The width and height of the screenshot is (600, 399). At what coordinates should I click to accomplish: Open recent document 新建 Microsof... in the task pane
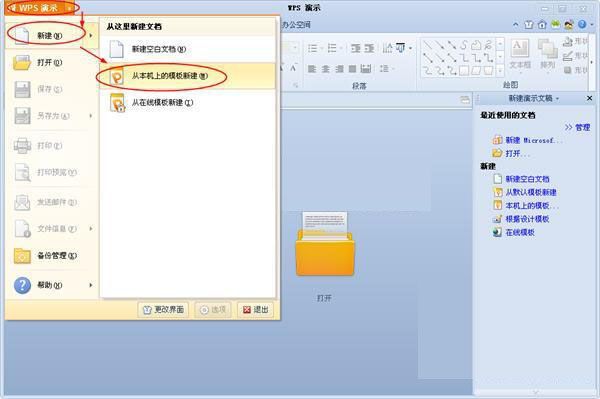coord(534,140)
